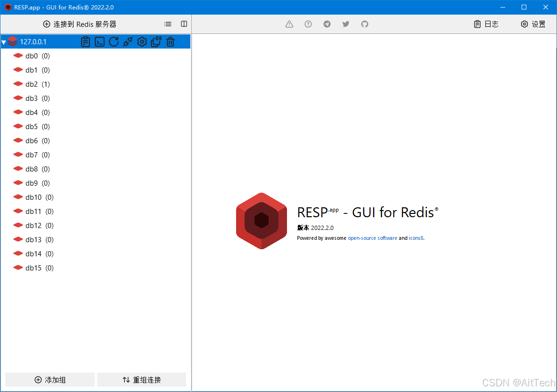The width and height of the screenshot is (557, 392).
Task: Click the connection list menu icon
Action: click(x=168, y=24)
